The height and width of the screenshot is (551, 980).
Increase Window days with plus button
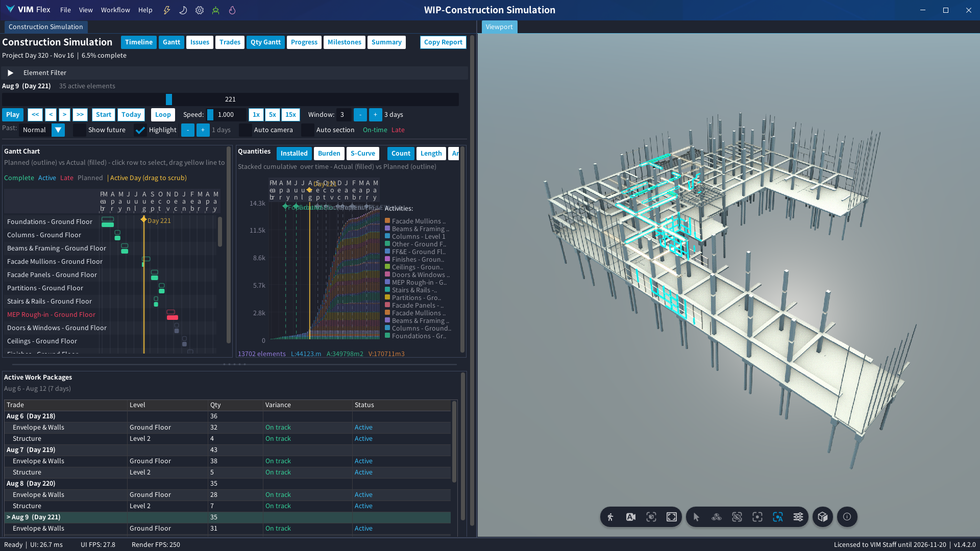pyautogui.click(x=375, y=115)
